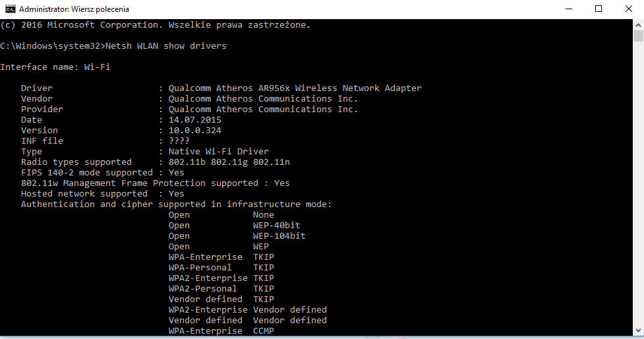
Task: Minimize the Command Prompt window
Action: pos(568,9)
